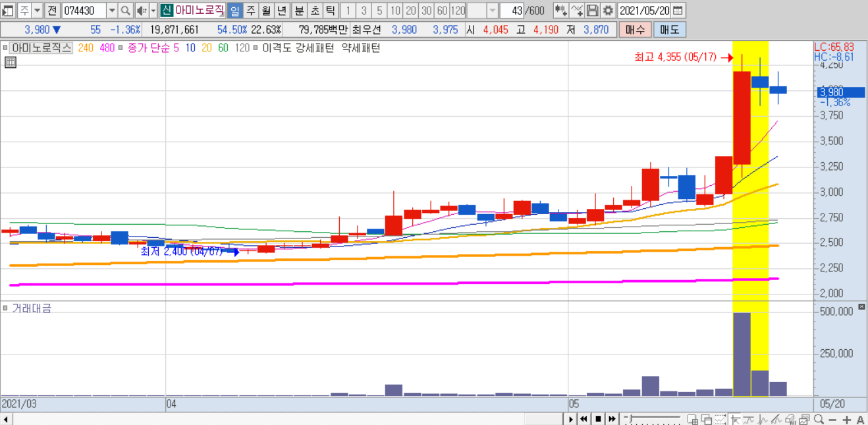Select the 10 interval button
This screenshot has height=425, width=868.
[395, 11]
